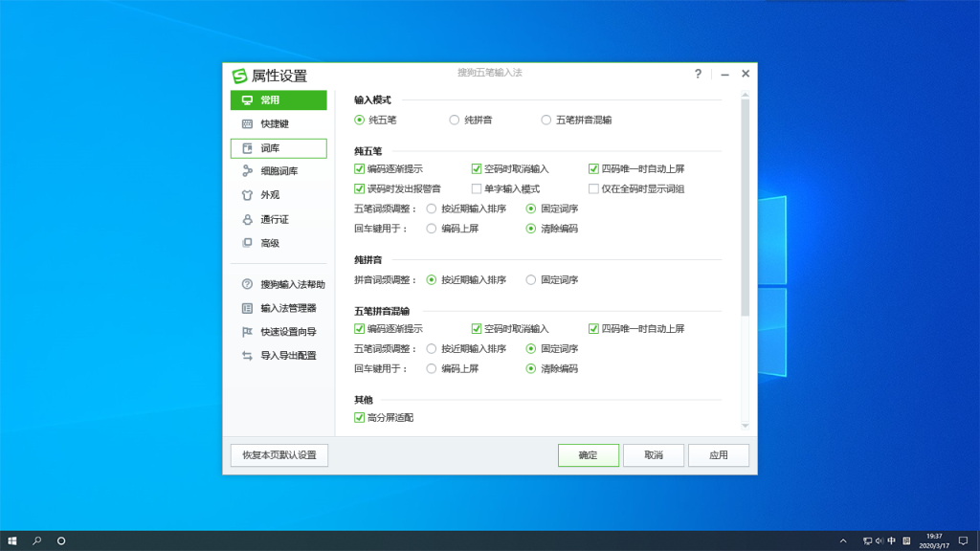Open the taskbar clock showing 19:37

(934, 541)
